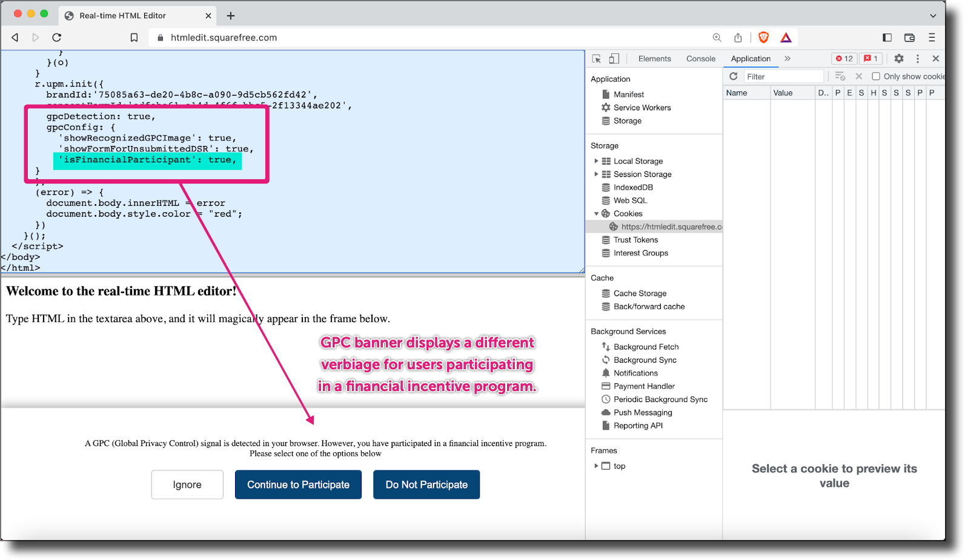Switch to the Elements tab
The height and width of the screenshot is (560, 965).
[x=654, y=59]
